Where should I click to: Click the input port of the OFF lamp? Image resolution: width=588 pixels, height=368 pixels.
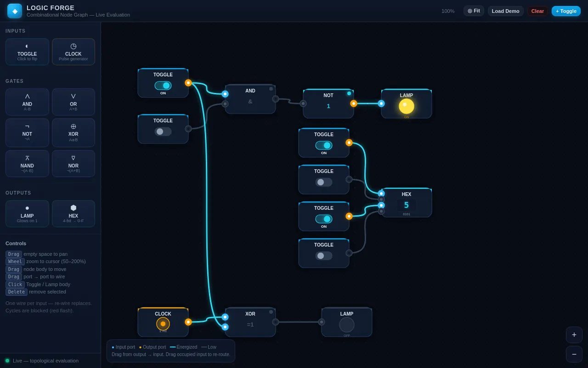[x=322, y=322]
